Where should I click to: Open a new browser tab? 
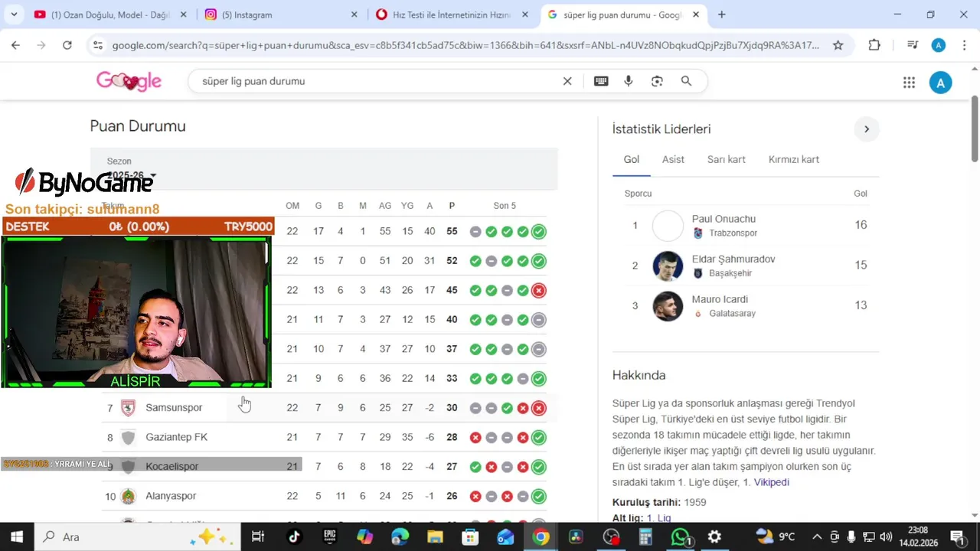tap(721, 15)
